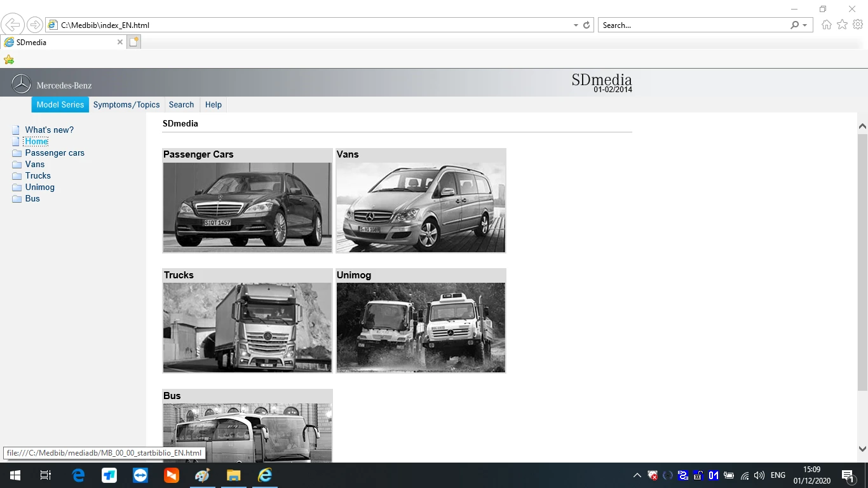Select the SDmedia browser tab
Image resolution: width=868 pixels, height=488 pixels.
pos(62,43)
